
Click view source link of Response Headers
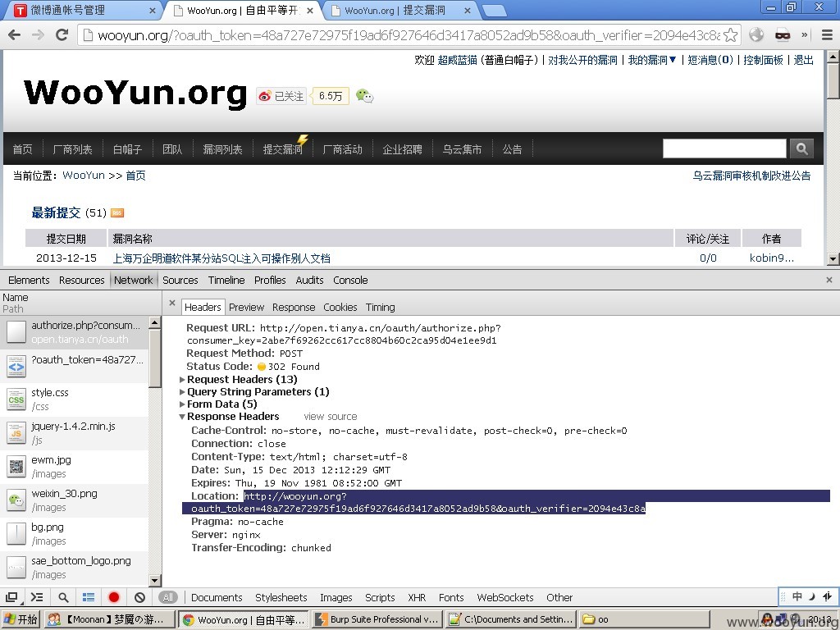click(330, 416)
